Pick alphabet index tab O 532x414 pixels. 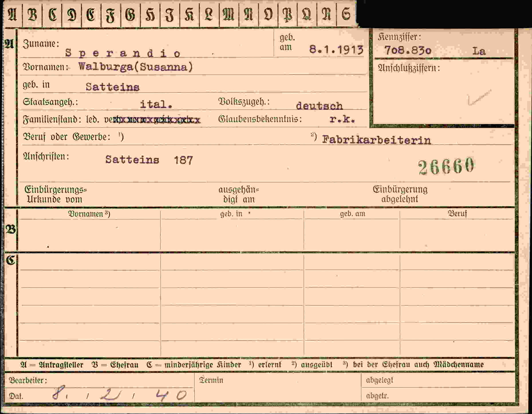(268, 15)
